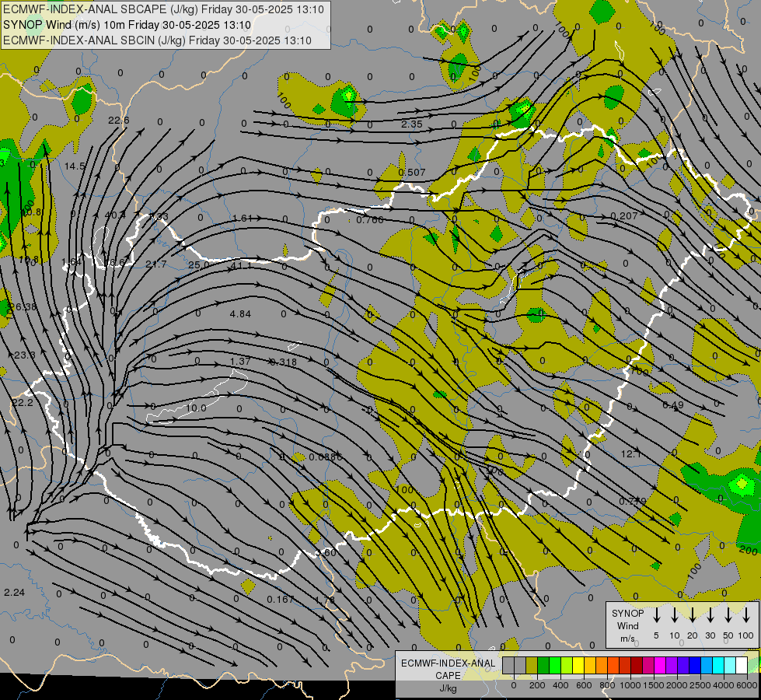Click the map value 12.1
This screenshot has width=761, height=700.
631,454
